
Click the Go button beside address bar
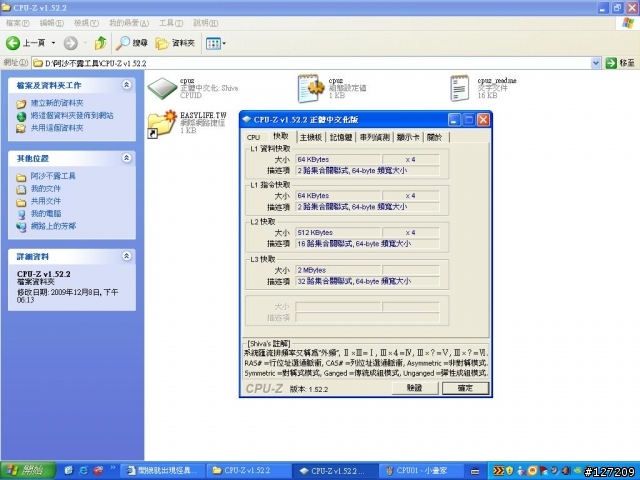pyautogui.click(x=620, y=63)
